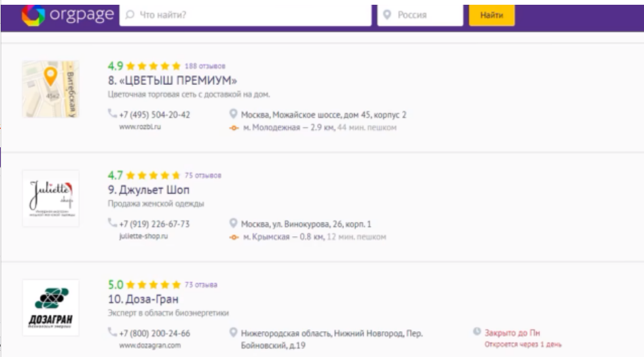Image resolution: width=644 pixels, height=357 pixels.
Task: Open the Дозагран logo thumbnail
Action: [x=50, y=307]
